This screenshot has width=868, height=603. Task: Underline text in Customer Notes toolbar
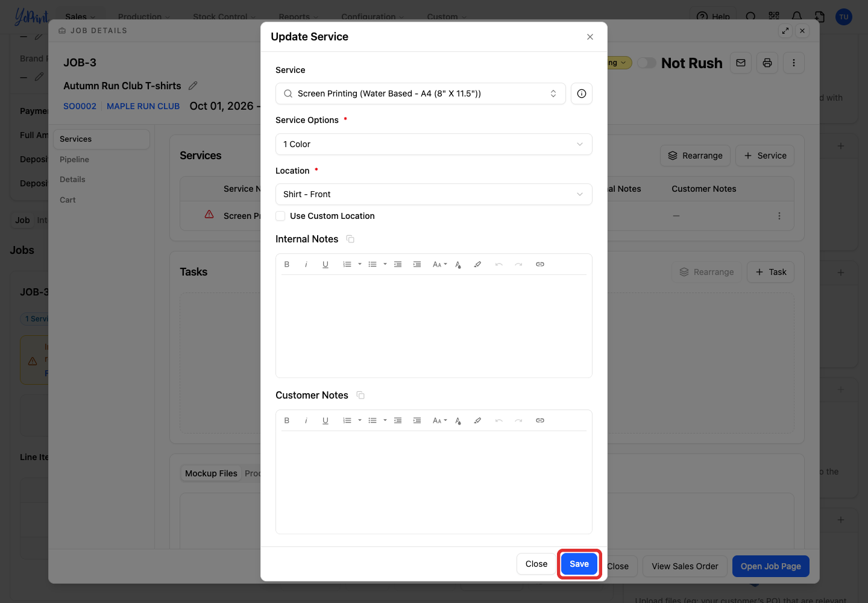(x=325, y=420)
